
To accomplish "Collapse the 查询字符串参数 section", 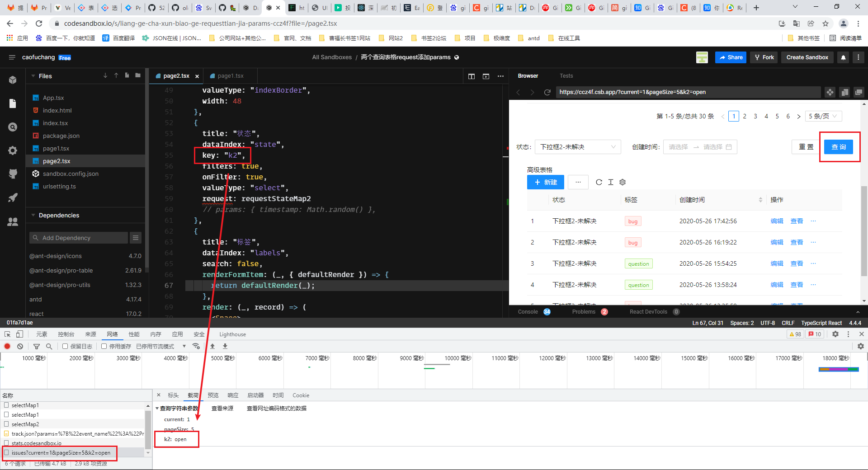I will coord(157,408).
